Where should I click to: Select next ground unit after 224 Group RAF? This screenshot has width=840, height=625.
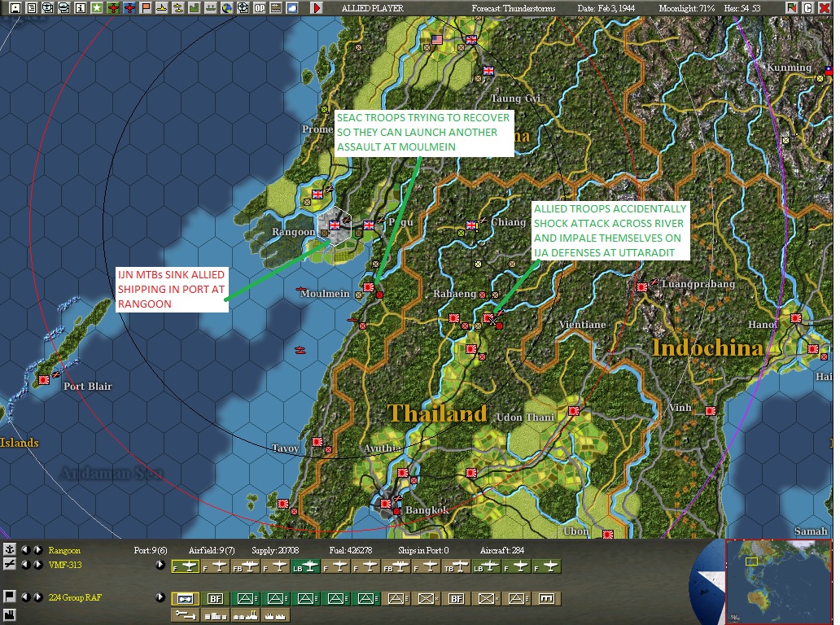point(38,597)
